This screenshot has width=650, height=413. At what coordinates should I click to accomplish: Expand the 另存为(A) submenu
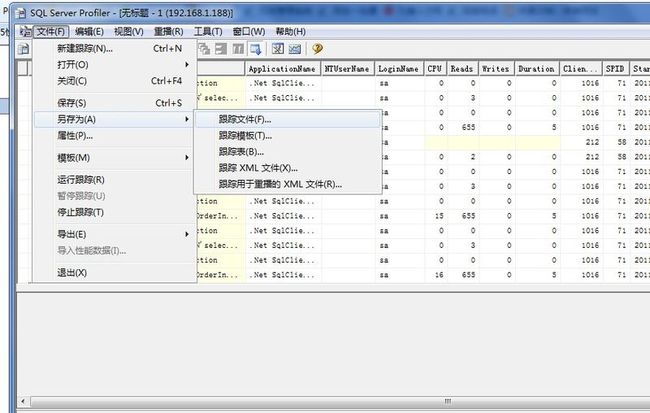coord(115,119)
